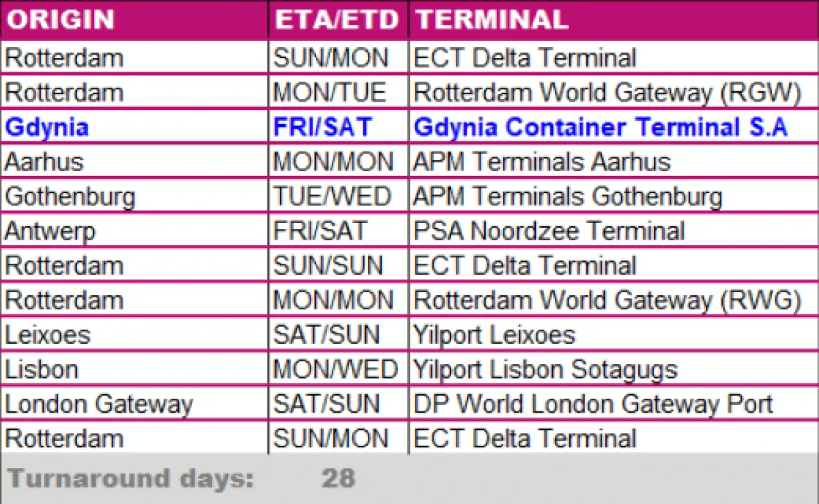
Task: Click the TUE/WED schedule cell
Action: click(x=332, y=196)
